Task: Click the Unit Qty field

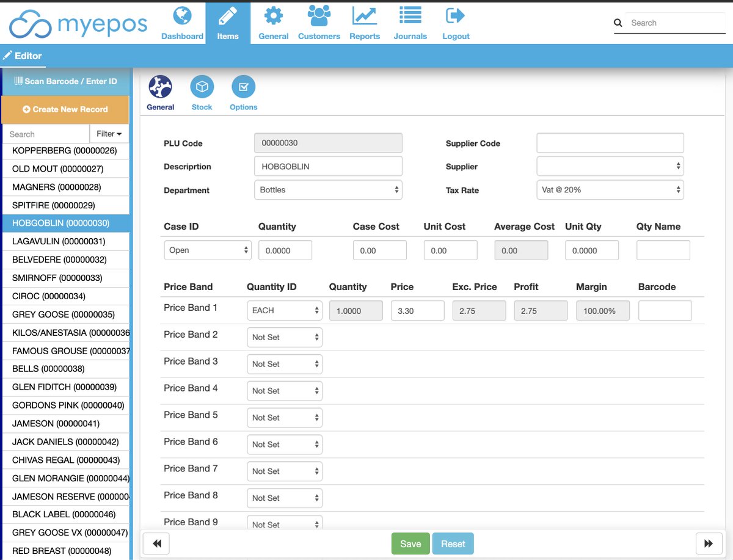Action: pos(592,250)
